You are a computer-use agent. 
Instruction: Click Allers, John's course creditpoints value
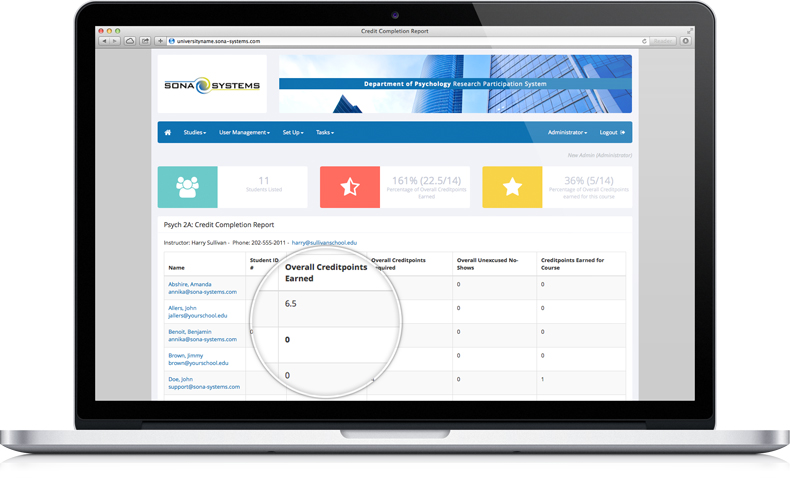[543, 308]
